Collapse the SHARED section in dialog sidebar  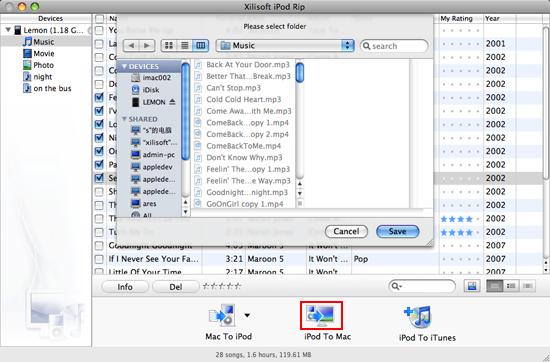124,119
